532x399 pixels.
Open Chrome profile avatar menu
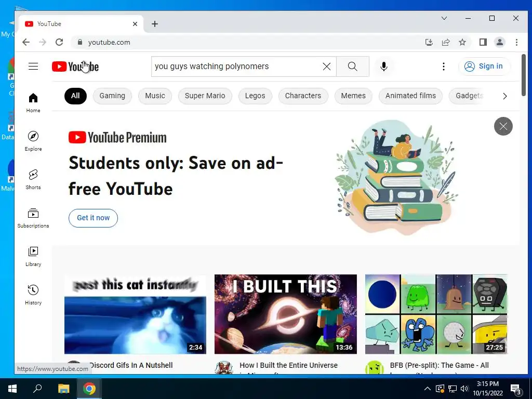pos(499,42)
